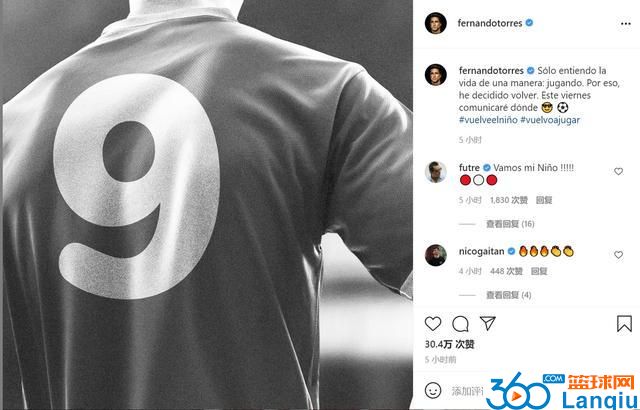Like futre's comment with the small heart
The image size is (640, 410).
pyautogui.click(x=618, y=171)
